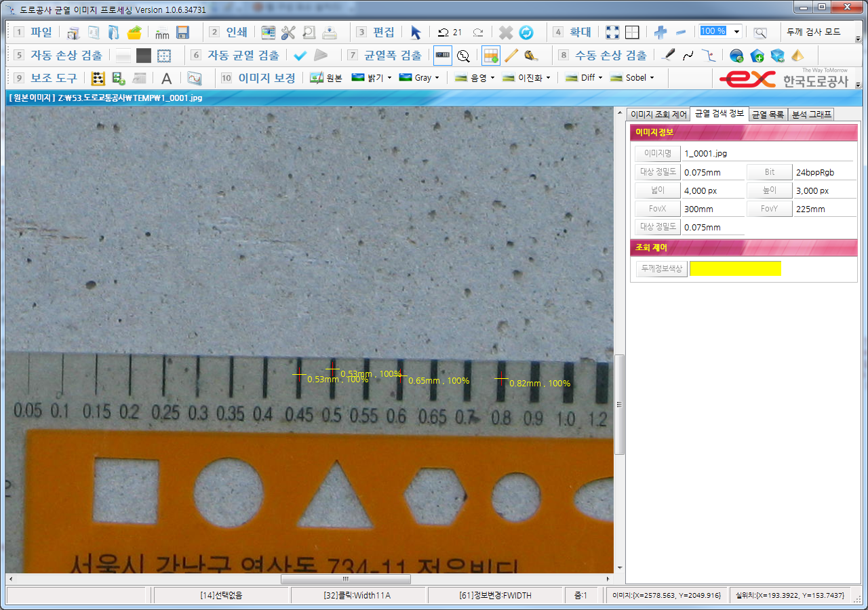Click the Bit label button
868x610 pixels.
[770, 172]
